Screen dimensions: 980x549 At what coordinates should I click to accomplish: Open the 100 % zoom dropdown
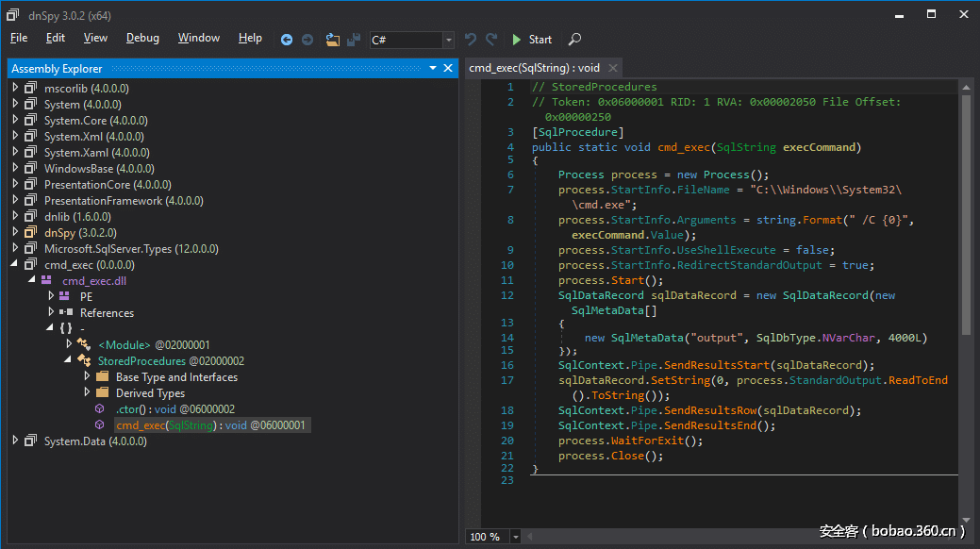tap(515, 537)
